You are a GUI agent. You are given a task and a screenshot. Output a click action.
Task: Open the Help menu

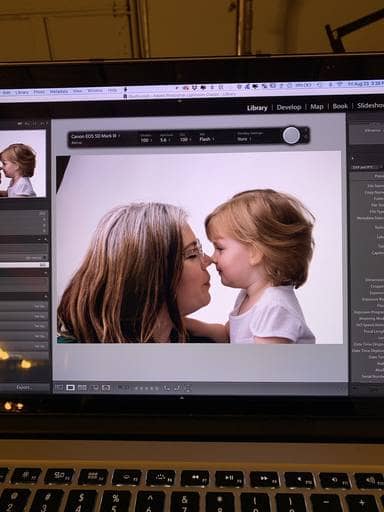point(112,90)
